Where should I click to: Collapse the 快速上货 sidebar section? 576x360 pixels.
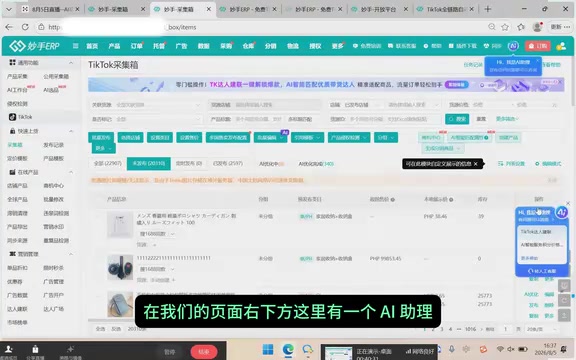click(71, 131)
